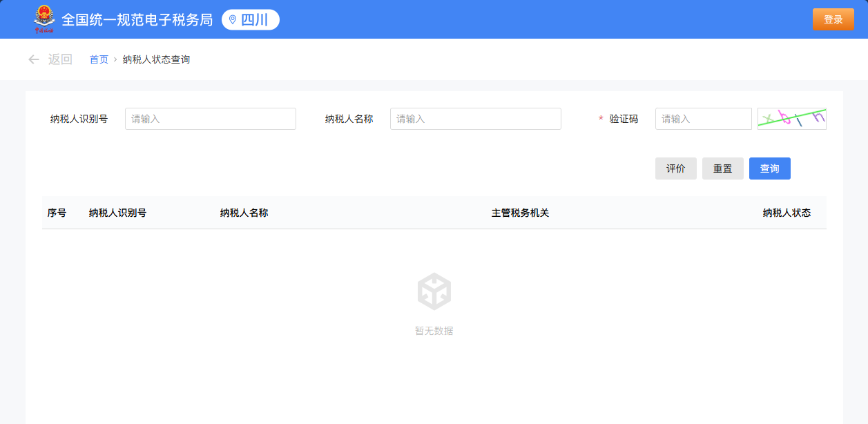868x424 pixels.
Task: Click the 登录 button in the top right
Action: pyautogui.click(x=833, y=19)
